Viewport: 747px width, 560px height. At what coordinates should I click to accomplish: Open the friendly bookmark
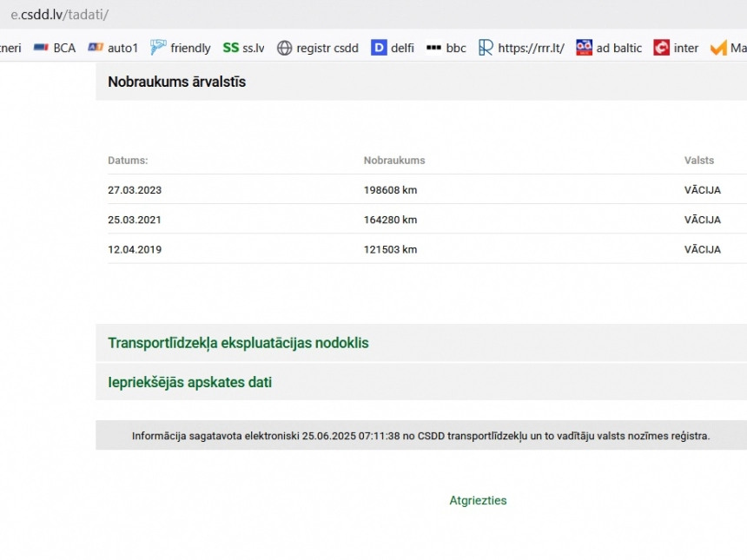[181, 48]
